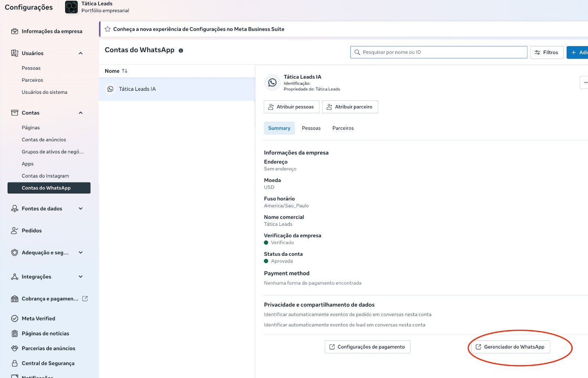588x378 pixels.
Task: Click the Usuários sidebar icon
Action: (x=15, y=53)
